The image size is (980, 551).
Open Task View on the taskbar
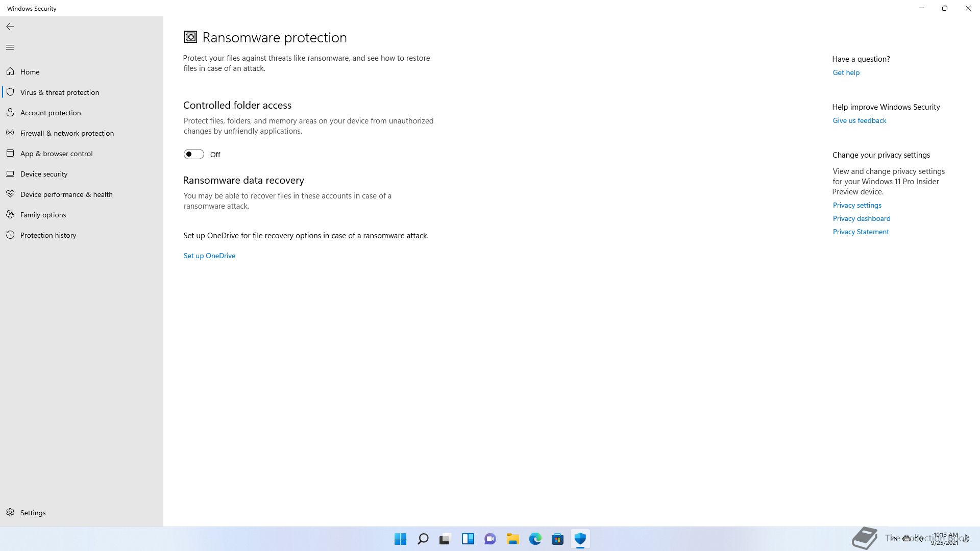[446, 539]
